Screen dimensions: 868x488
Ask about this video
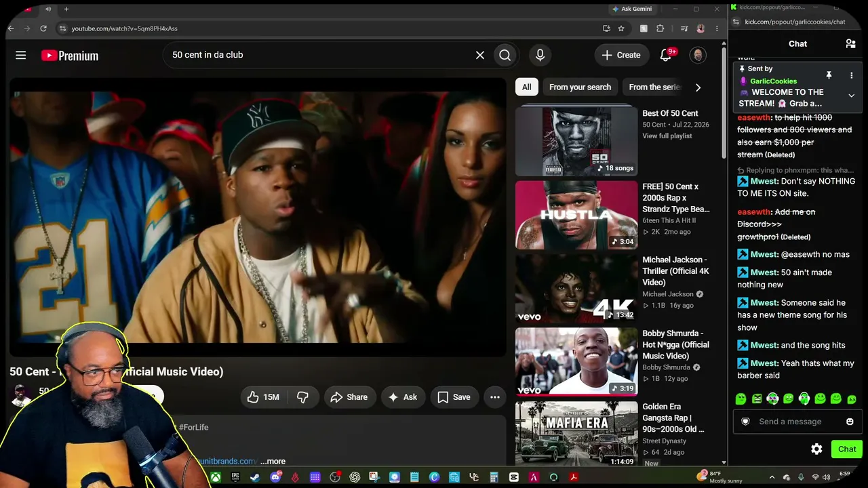pyautogui.click(x=403, y=397)
